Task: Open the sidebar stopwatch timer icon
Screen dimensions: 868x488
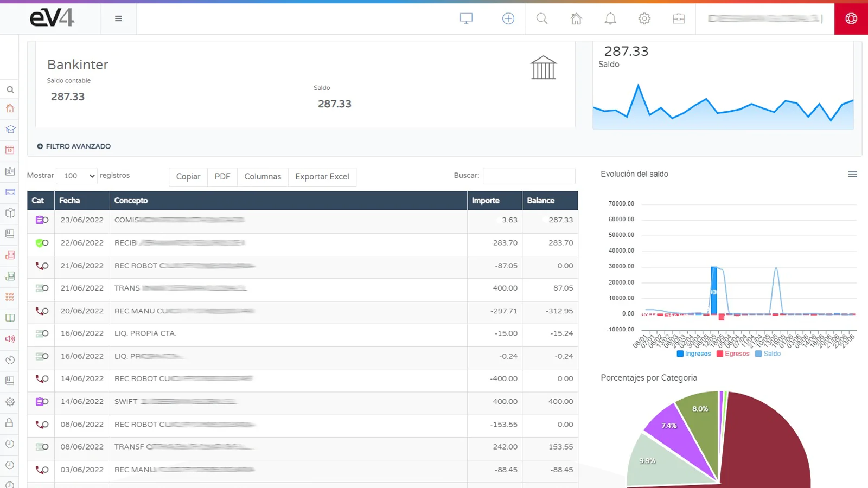Action: (x=10, y=360)
